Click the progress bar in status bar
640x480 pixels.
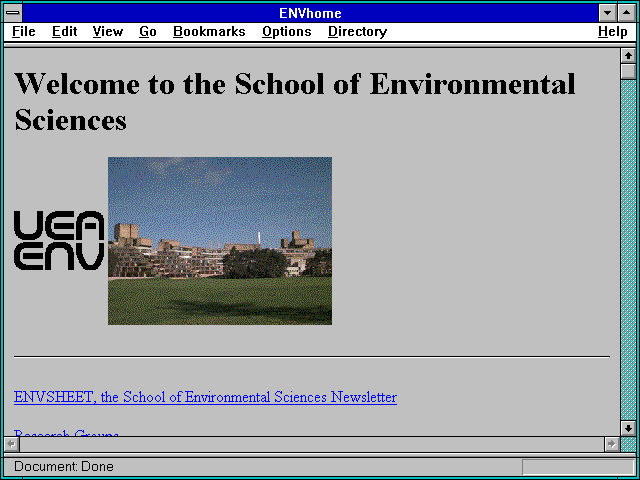coord(578,467)
